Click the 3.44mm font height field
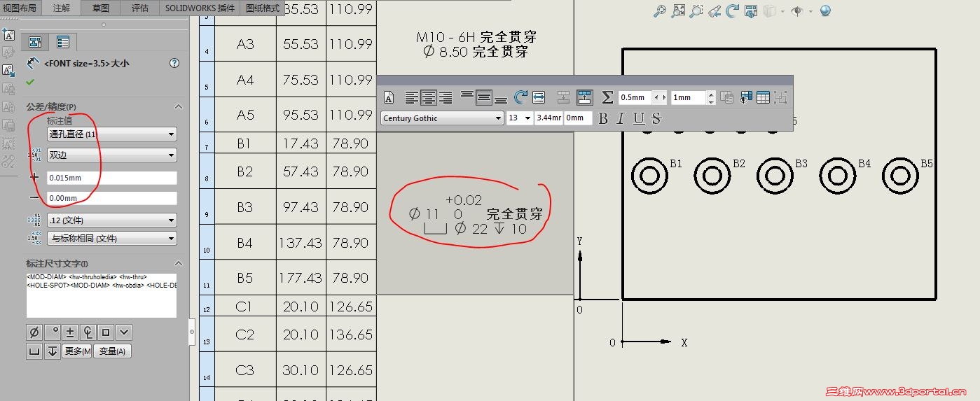The height and width of the screenshot is (401, 980). coord(548,118)
